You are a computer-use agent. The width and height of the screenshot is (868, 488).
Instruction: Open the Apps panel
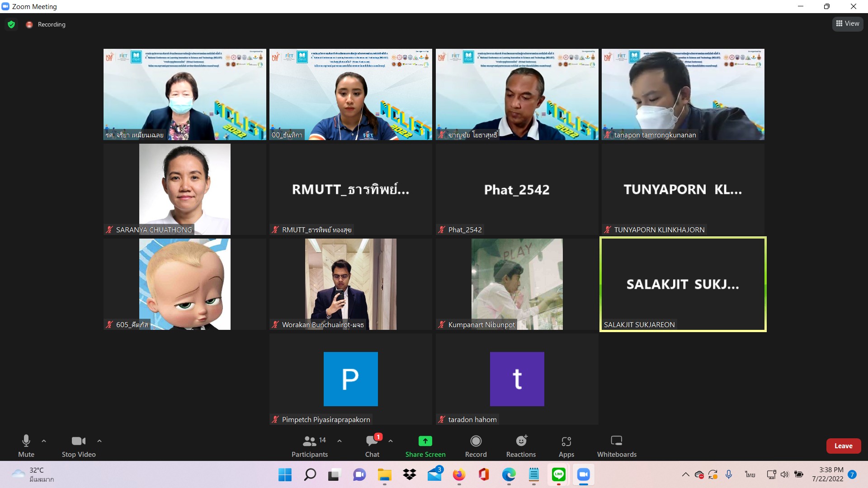(x=566, y=446)
